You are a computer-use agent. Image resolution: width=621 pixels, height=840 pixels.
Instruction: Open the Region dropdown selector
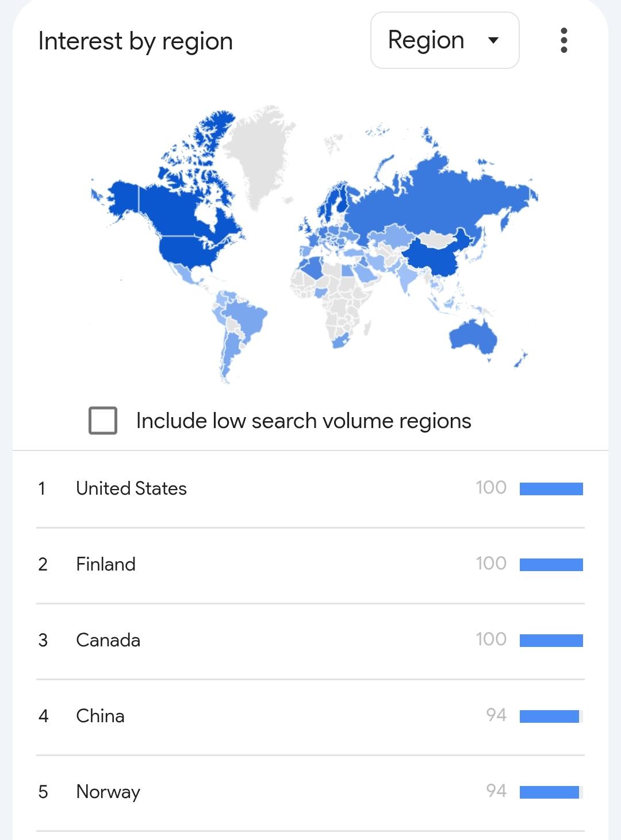[x=444, y=40]
